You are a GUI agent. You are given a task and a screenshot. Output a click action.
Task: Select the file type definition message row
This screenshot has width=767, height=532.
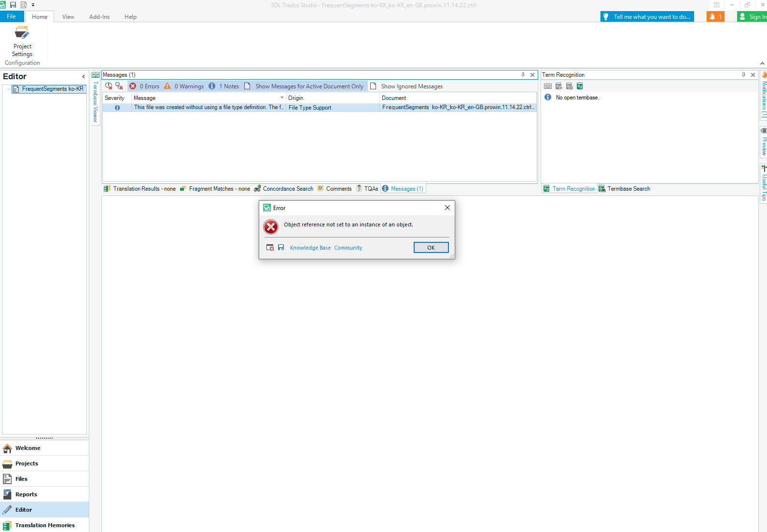pos(320,107)
